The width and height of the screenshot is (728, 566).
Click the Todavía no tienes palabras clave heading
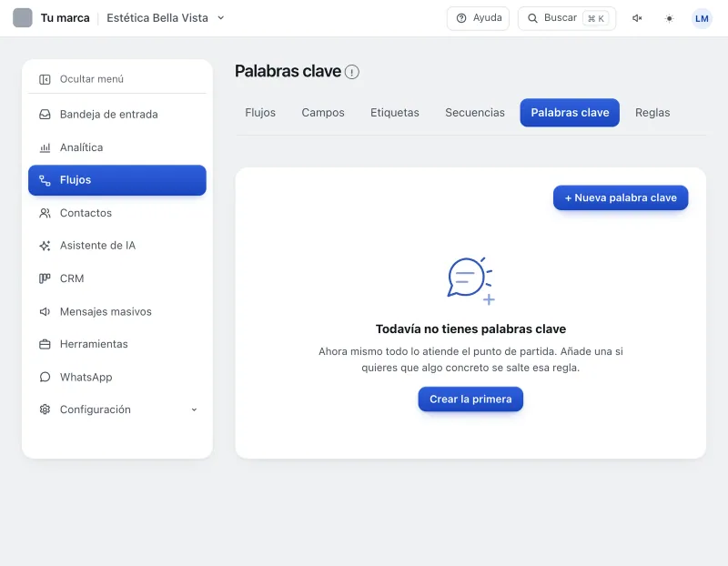pyautogui.click(x=470, y=328)
